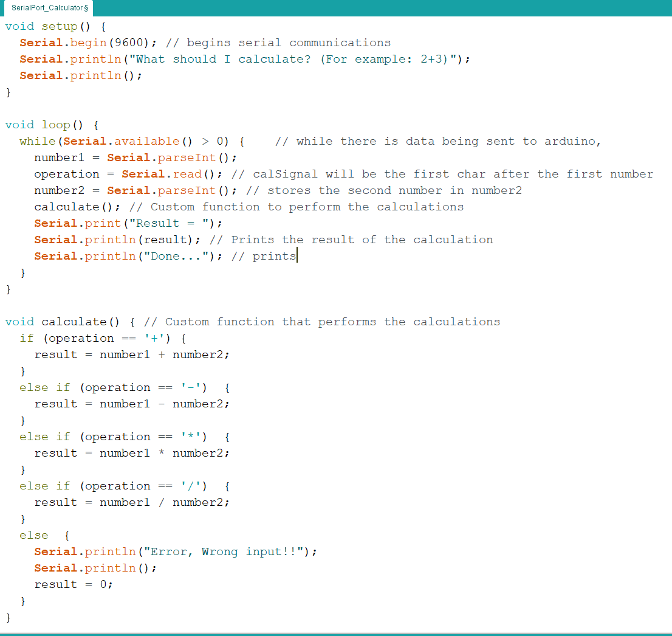Click the Serial.read() call storing operation
This screenshot has width=672, height=636.
coord(161,174)
